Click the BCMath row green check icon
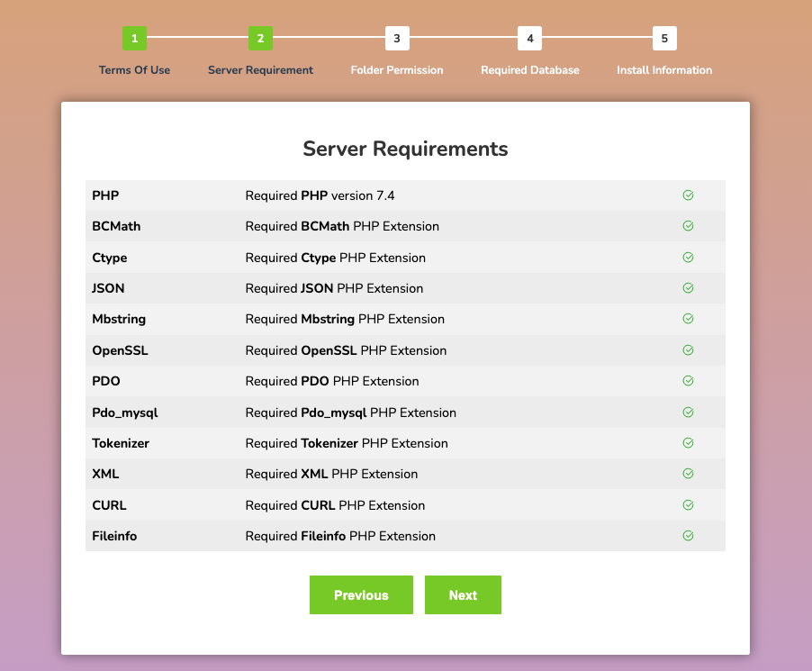 pos(688,226)
